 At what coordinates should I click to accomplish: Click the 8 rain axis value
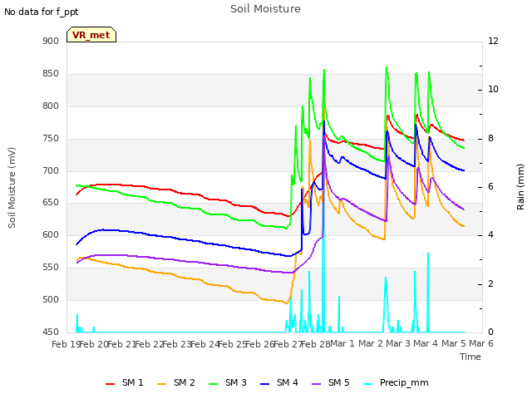[x=490, y=139]
